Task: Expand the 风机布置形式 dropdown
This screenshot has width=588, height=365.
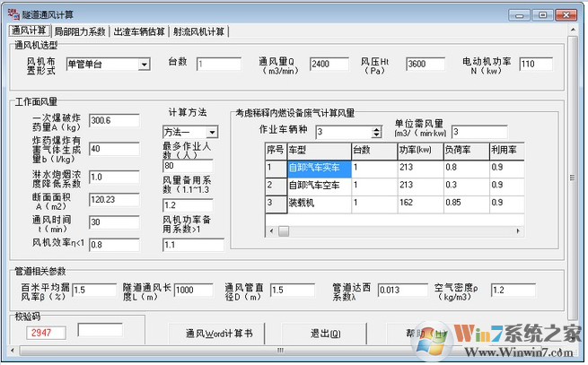Action: (x=144, y=65)
